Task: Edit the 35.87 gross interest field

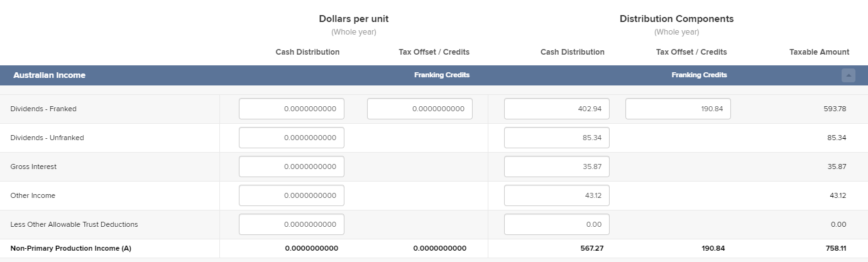Action: coord(556,166)
